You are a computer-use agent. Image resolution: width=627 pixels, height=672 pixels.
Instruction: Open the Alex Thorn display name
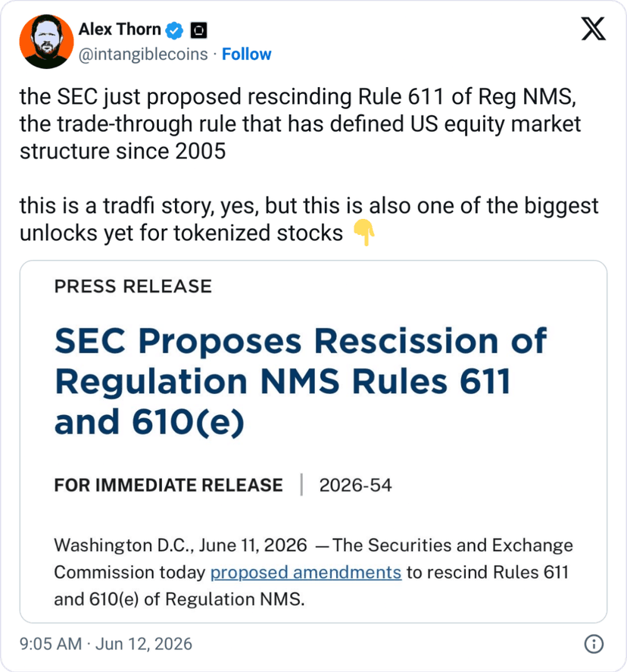(x=120, y=30)
